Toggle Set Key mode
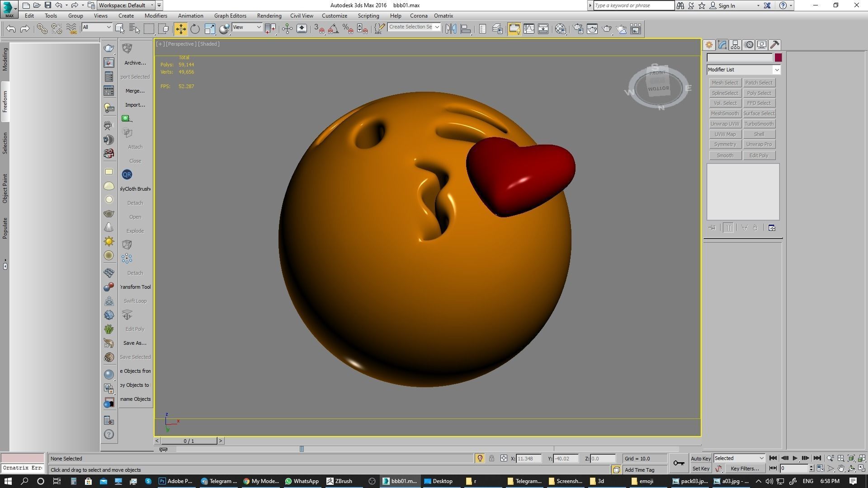 click(701, 469)
